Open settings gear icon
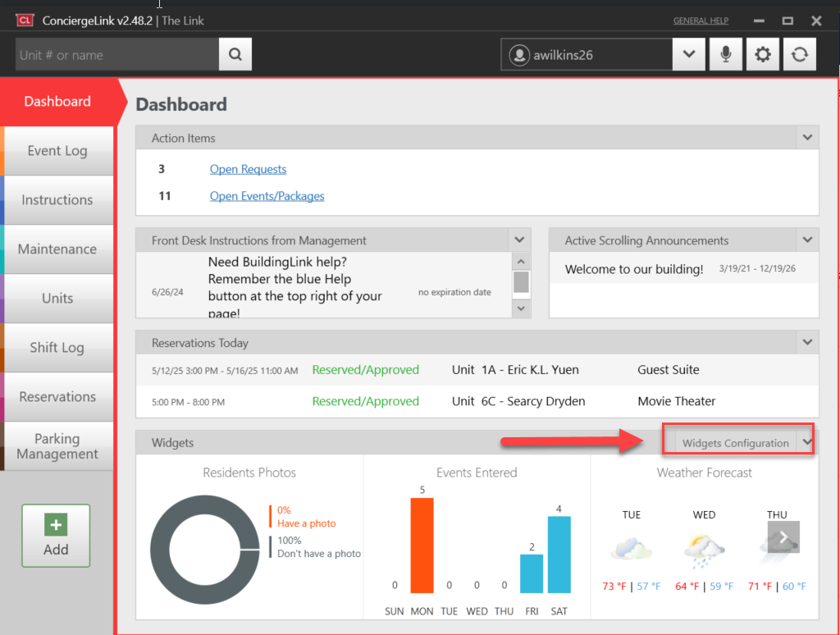This screenshot has width=840, height=635. pos(763,54)
